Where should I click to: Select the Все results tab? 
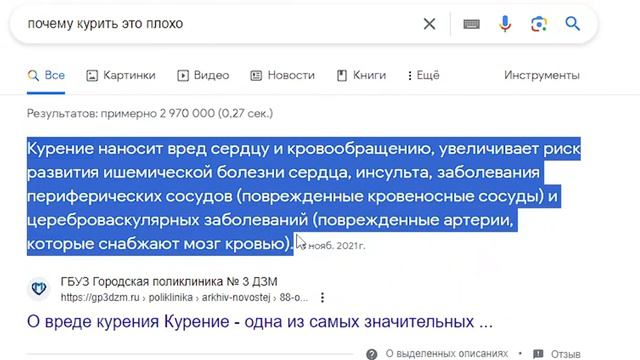(x=46, y=76)
